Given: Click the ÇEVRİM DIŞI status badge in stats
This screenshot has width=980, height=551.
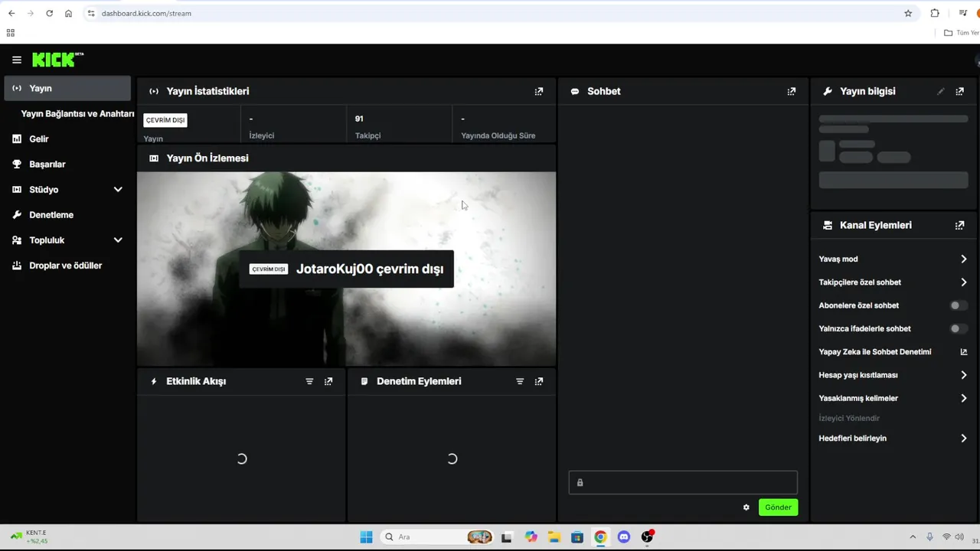Looking at the screenshot, I should (165, 120).
